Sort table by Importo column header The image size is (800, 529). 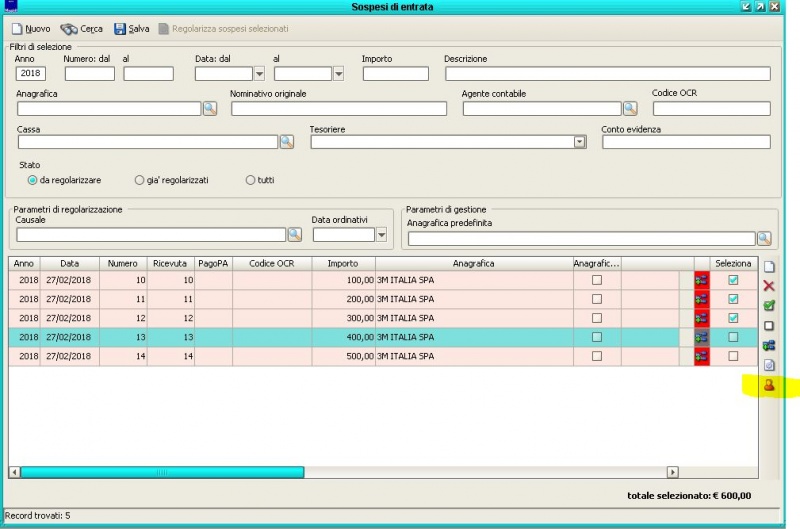point(343,263)
